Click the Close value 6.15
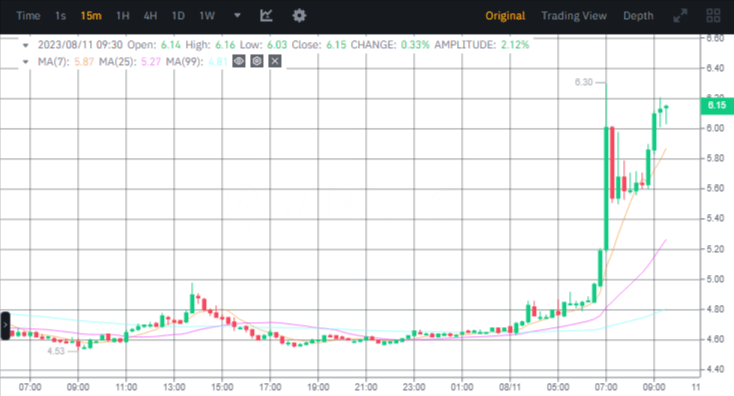This screenshot has height=396, width=734. coord(336,45)
